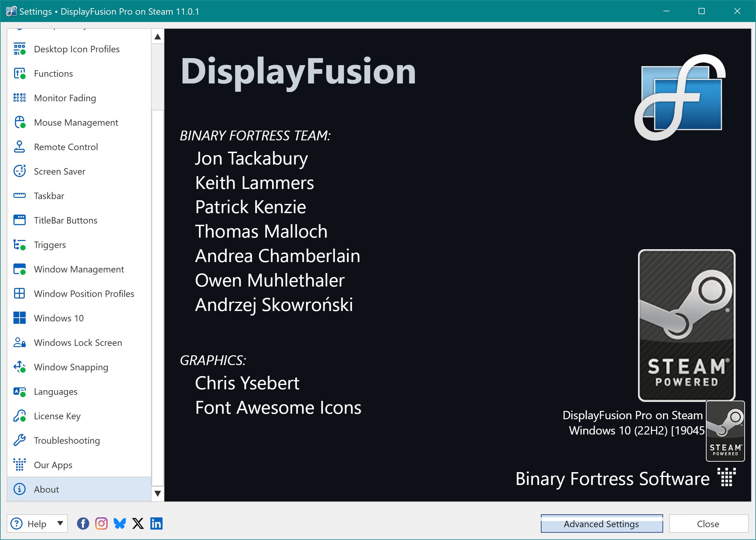This screenshot has height=540, width=756.
Task: Select the Triggers settings page
Action: pyautogui.click(x=50, y=245)
